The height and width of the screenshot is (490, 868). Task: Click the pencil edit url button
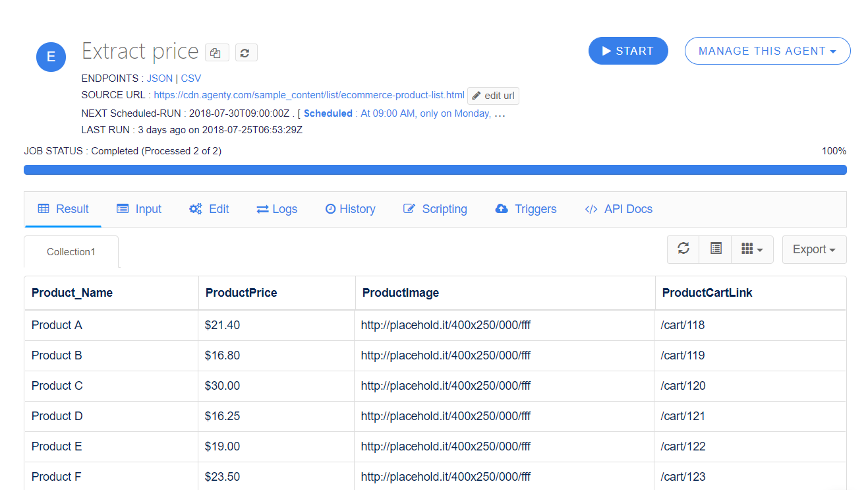[493, 96]
